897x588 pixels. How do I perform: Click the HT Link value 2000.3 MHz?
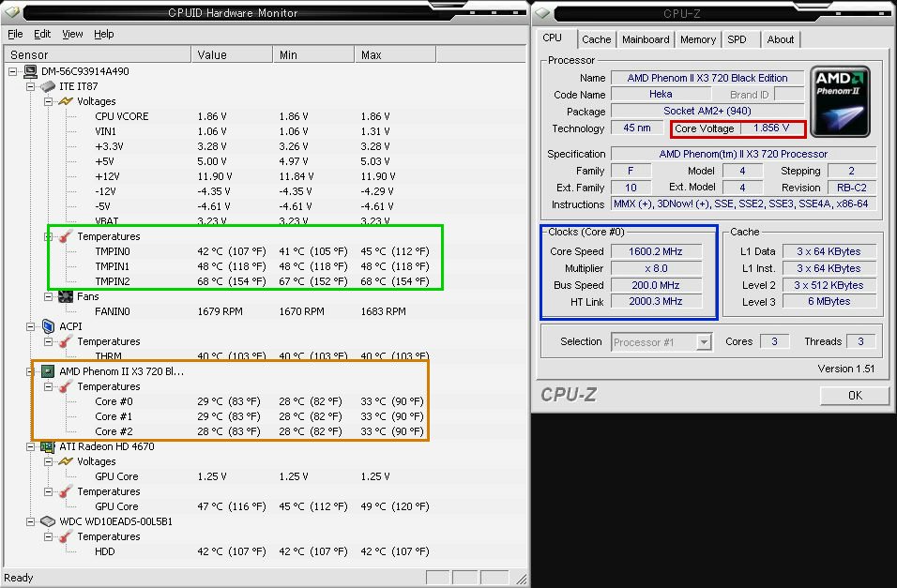[x=656, y=301]
